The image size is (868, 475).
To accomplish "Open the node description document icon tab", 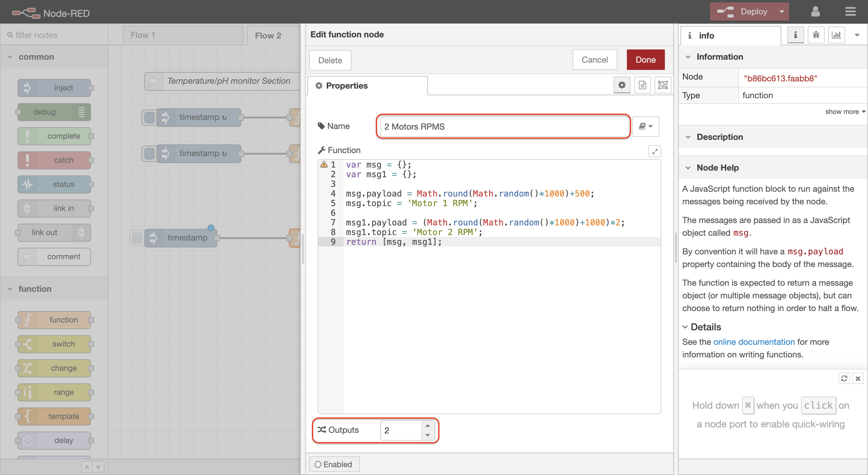I will [642, 85].
